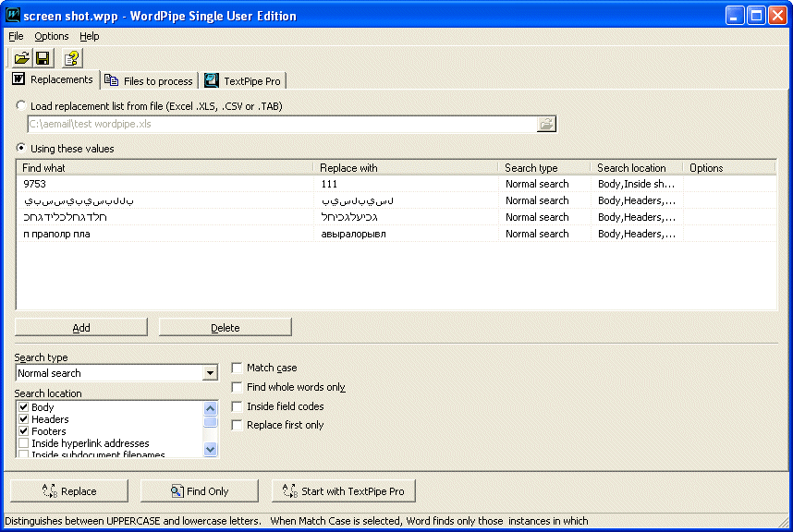This screenshot has width=793, height=532.
Task: Select Load replacement list from file radio
Action: pos(20,105)
